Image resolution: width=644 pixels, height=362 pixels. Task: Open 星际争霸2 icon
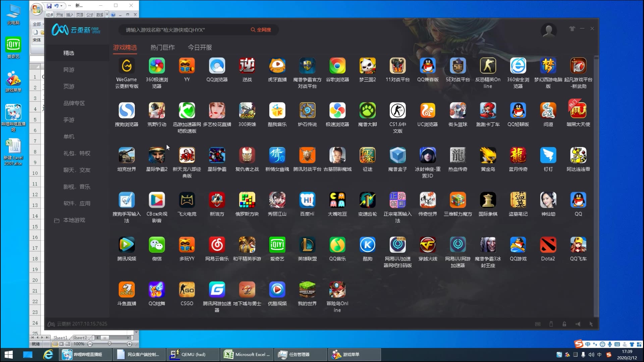click(x=157, y=155)
